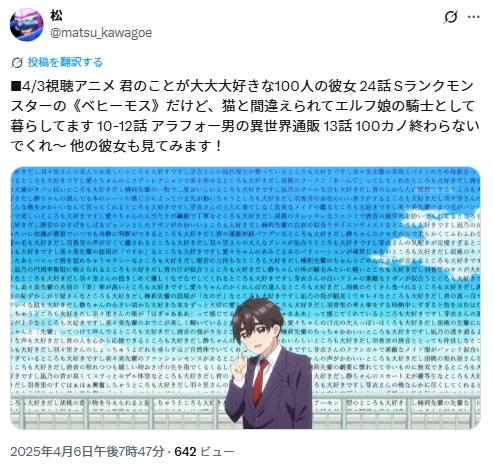Click the translate icon beside 投稿を翻訳する

point(17,62)
